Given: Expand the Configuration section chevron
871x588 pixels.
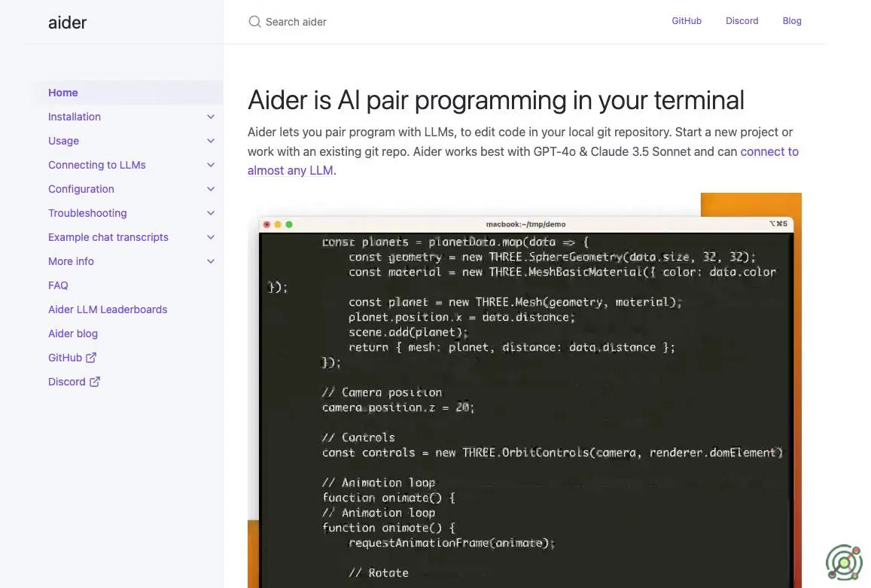Looking at the screenshot, I should (211, 189).
